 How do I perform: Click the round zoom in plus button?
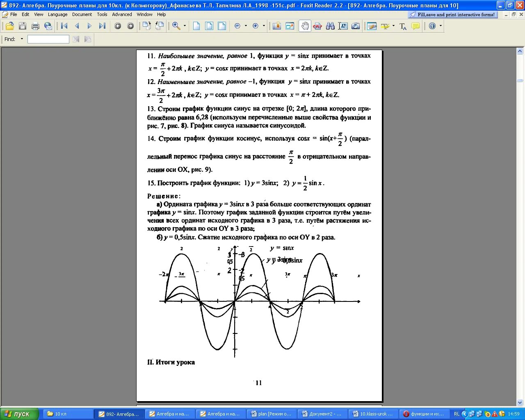pyautogui.click(x=256, y=26)
